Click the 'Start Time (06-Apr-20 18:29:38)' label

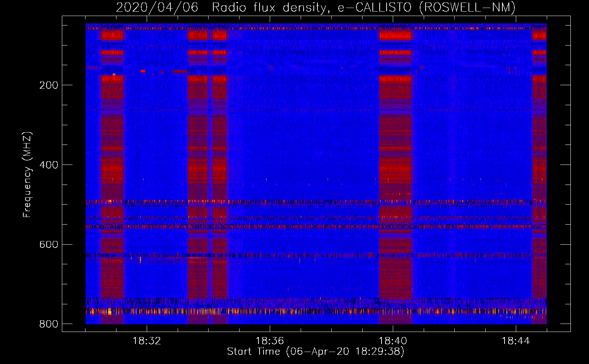point(316,352)
